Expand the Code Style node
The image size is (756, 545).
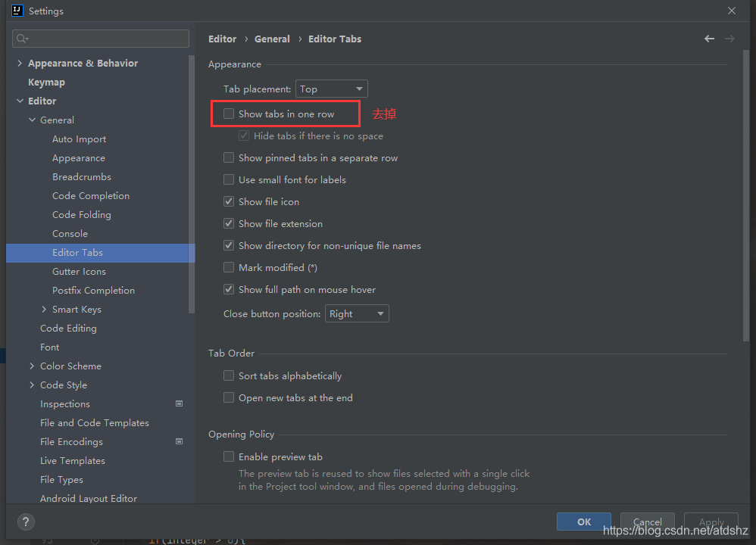pos(32,385)
